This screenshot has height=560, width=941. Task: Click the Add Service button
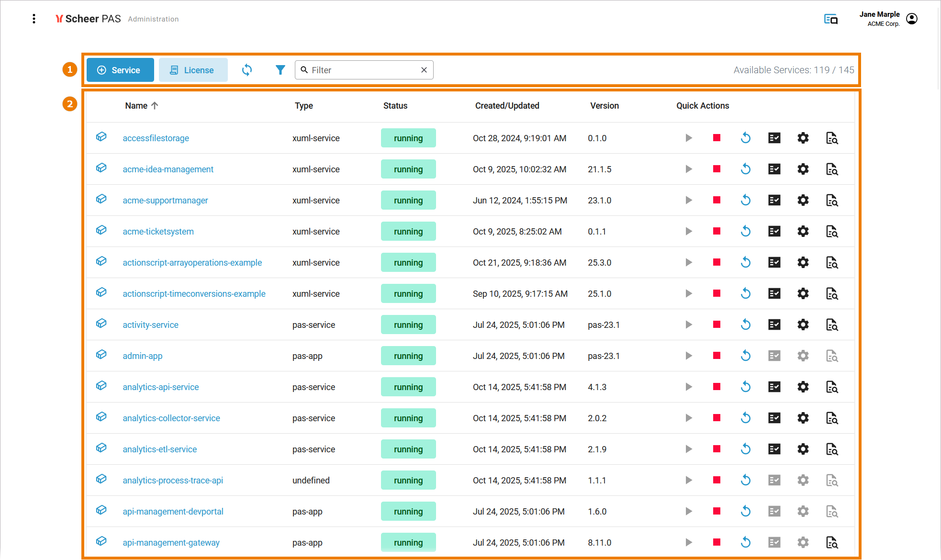click(x=120, y=70)
